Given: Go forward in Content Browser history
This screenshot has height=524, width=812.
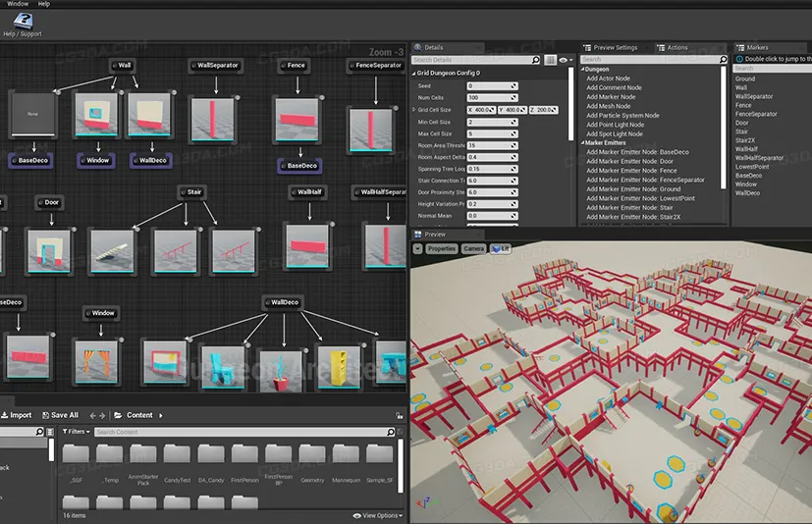Looking at the screenshot, I should pyautogui.click(x=102, y=415).
